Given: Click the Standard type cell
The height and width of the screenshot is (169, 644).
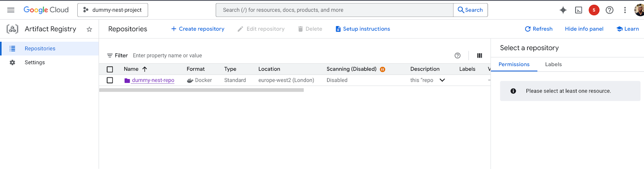Looking at the screenshot, I should coord(235,80).
